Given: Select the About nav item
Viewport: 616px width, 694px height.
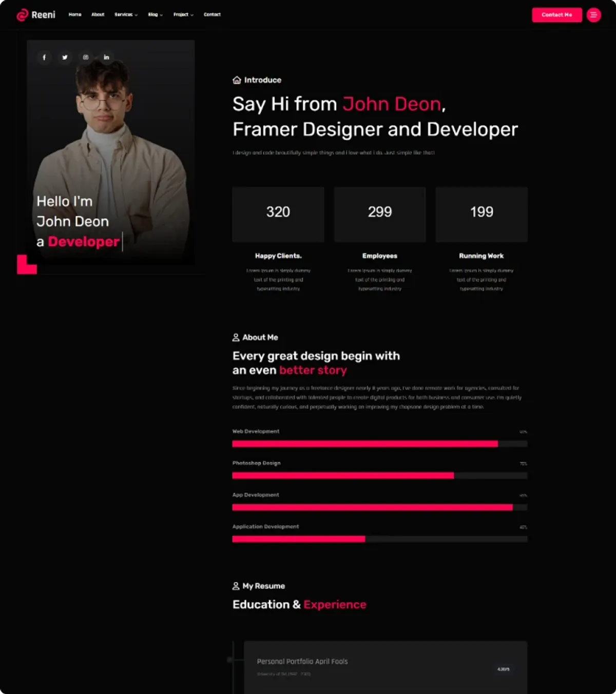Looking at the screenshot, I should pyautogui.click(x=98, y=15).
